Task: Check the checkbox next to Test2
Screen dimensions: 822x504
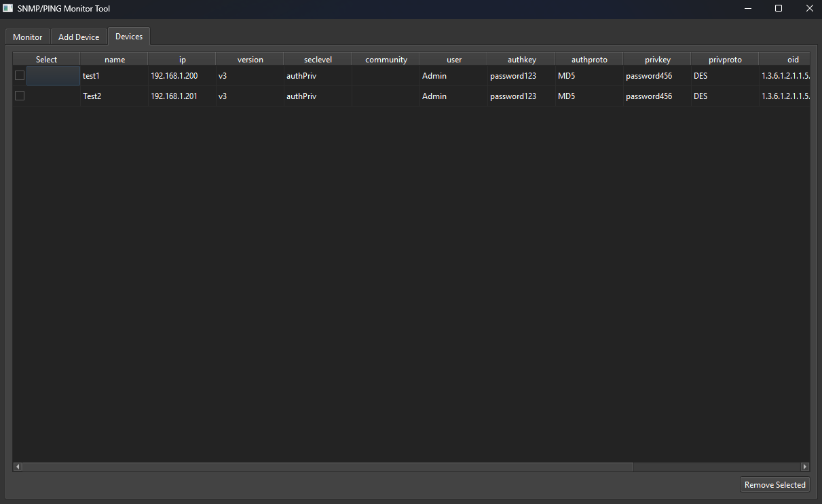Action: (20, 96)
